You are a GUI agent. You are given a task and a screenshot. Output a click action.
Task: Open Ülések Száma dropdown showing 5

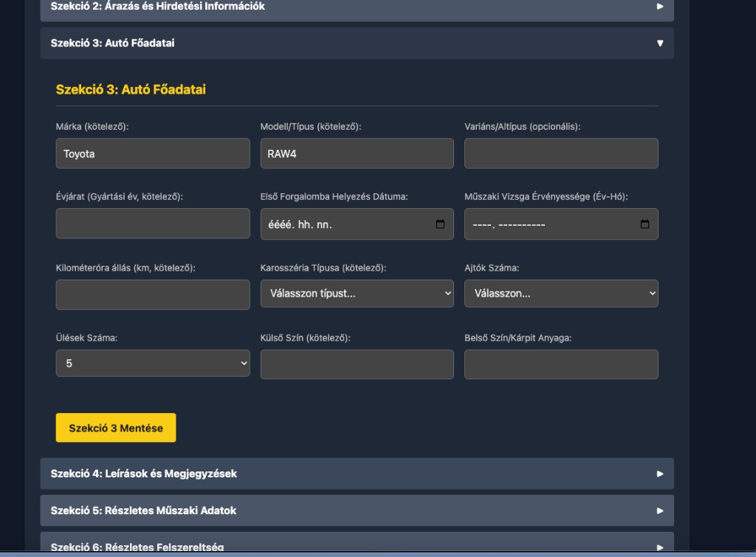(x=153, y=363)
